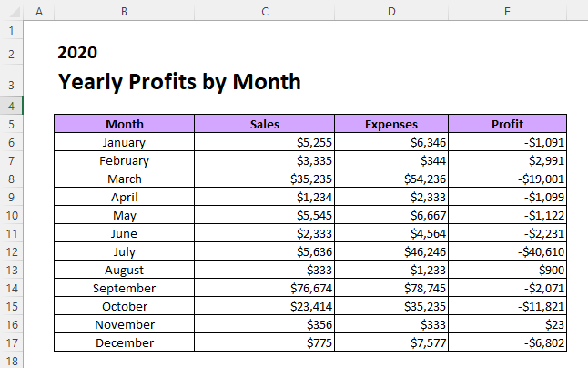
Task: Select September profit value -$2,071
Action: pyautogui.click(x=507, y=288)
